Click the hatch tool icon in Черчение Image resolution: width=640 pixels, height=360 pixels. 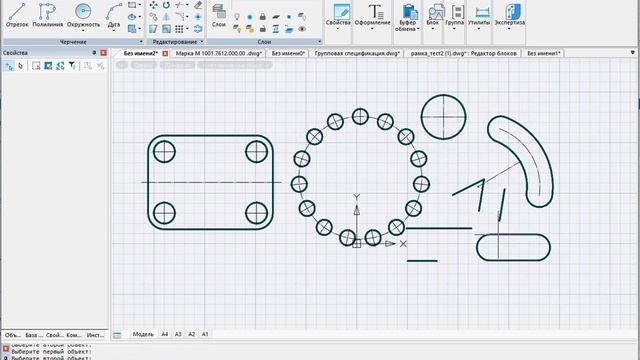[132, 29]
